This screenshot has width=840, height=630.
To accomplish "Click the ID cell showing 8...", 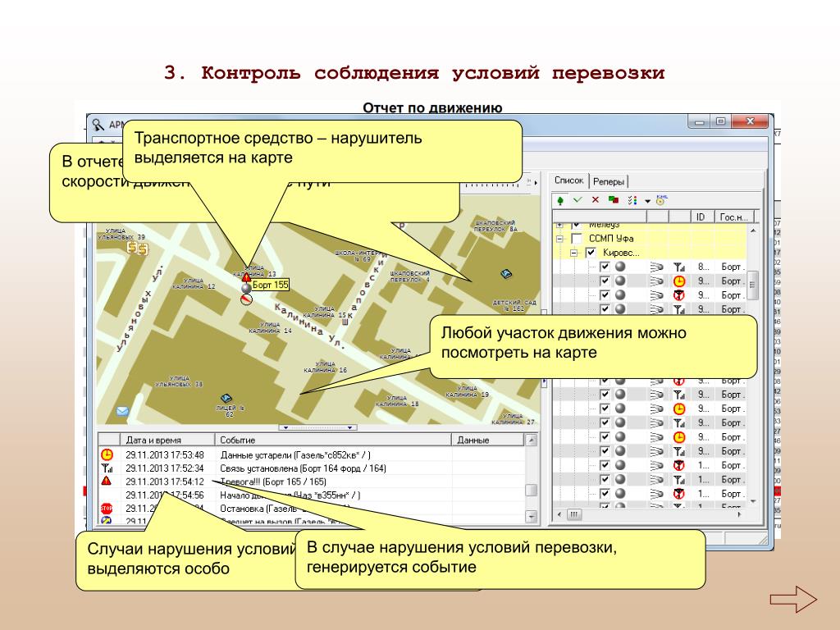I will 703,267.
